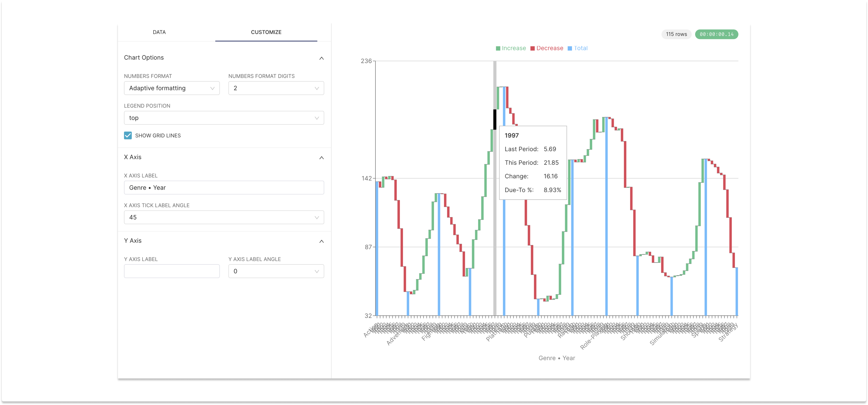Click the blue Total legend swatch

tap(570, 49)
